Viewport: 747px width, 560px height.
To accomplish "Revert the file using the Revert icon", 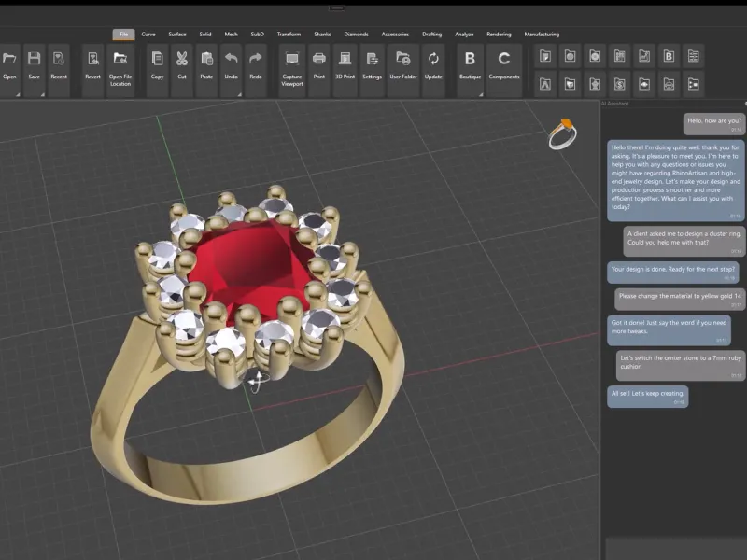I will point(92,59).
